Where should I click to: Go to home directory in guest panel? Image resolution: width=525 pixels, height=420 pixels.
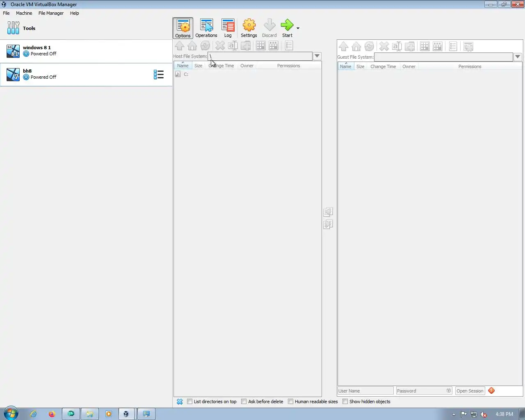(356, 46)
